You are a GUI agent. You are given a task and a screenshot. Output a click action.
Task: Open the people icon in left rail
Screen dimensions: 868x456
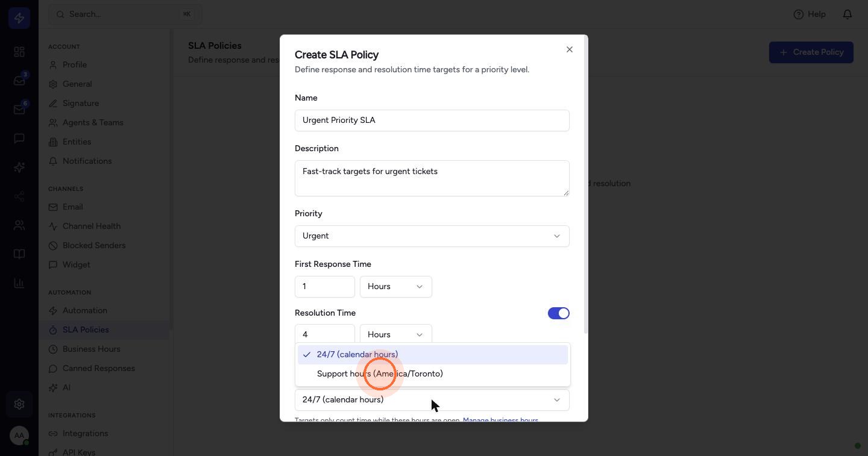tap(19, 225)
